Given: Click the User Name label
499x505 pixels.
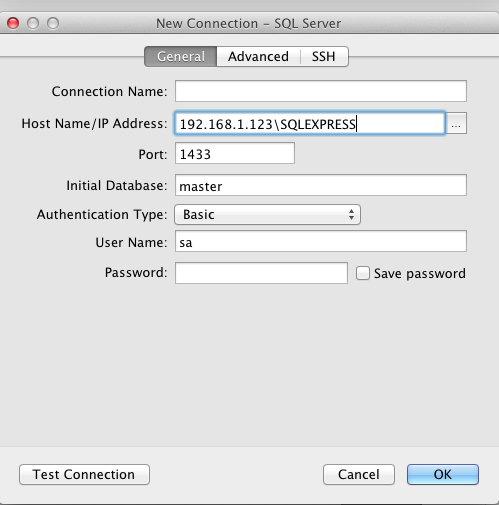Looking at the screenshot, I should pyautogui.click(x=131, y=242).
